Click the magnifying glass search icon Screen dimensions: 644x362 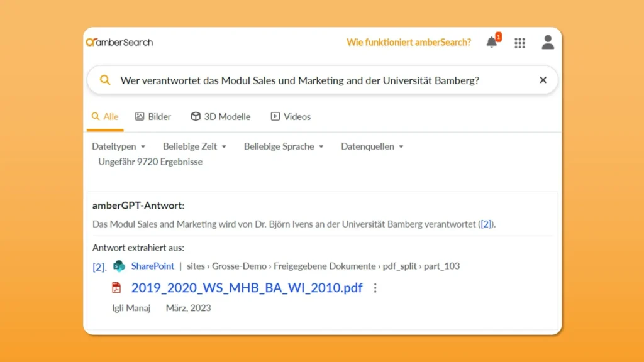[x=105, y=80]
